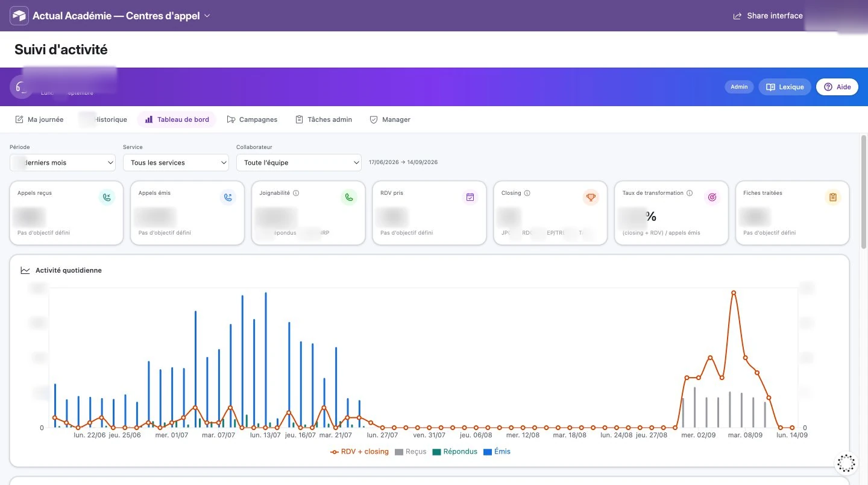Click the clipboard icon on Fiches traitées card
Image resolution: width=868 pixels, height=485 pixels.
(833, 197)
